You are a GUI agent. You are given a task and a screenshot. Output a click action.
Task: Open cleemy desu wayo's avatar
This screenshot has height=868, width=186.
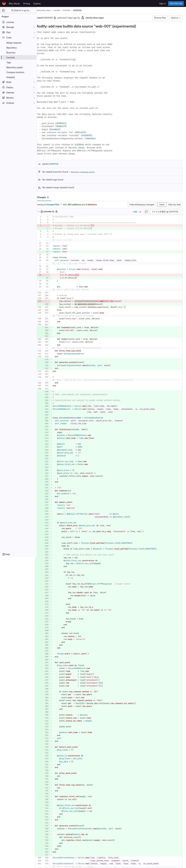[83, 18]
